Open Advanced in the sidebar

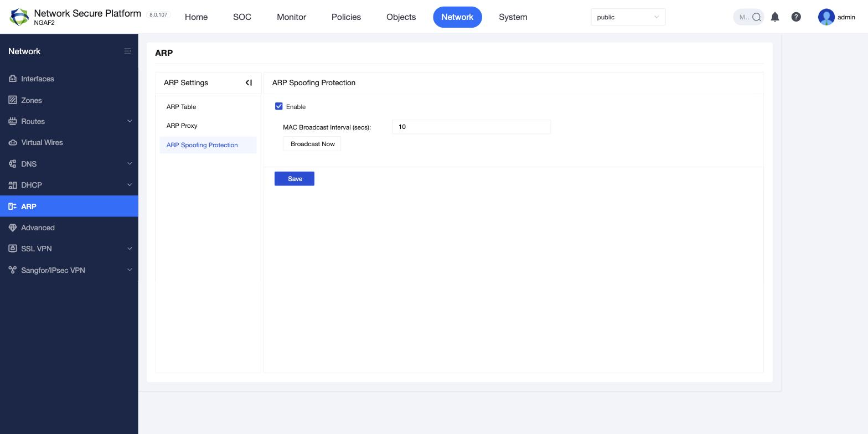click(69, 228)
